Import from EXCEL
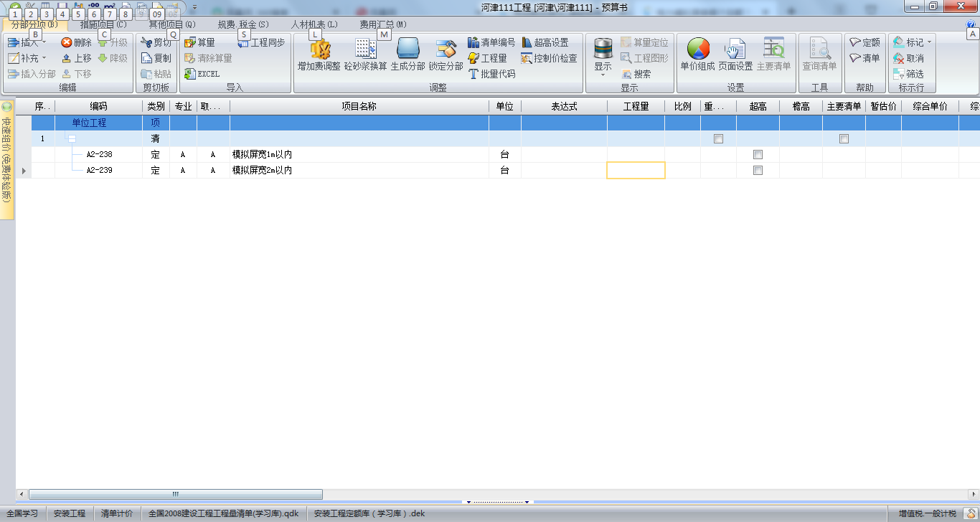The image size is (980, 522). pyautogui.click(x=202, y=74)
